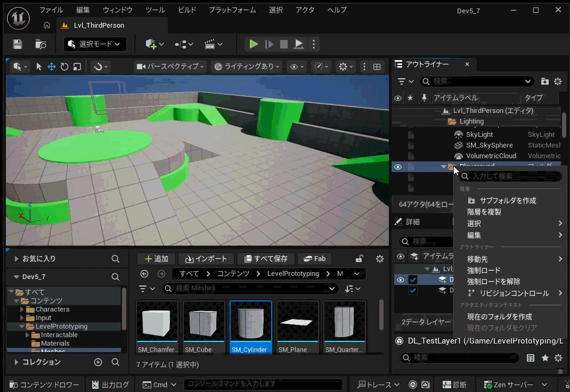Select the SM_Plane mesh thumbnail

coord(297,327)
